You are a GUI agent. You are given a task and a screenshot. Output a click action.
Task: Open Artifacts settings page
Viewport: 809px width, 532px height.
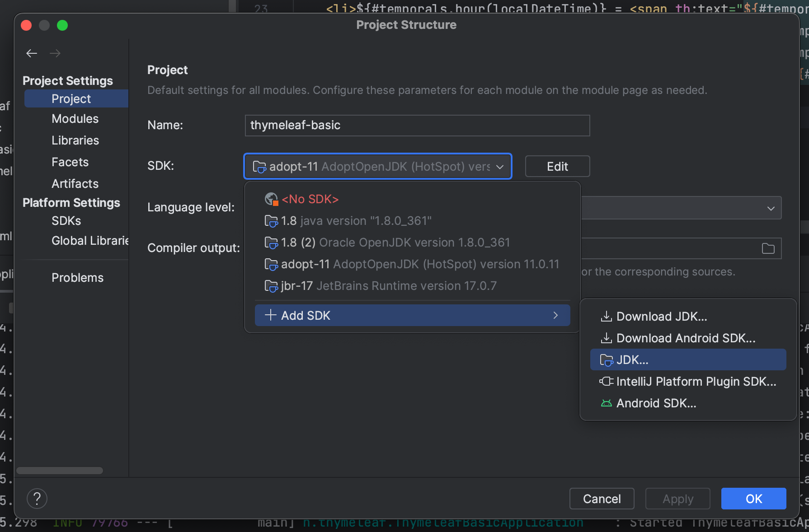tap(75, 184)
